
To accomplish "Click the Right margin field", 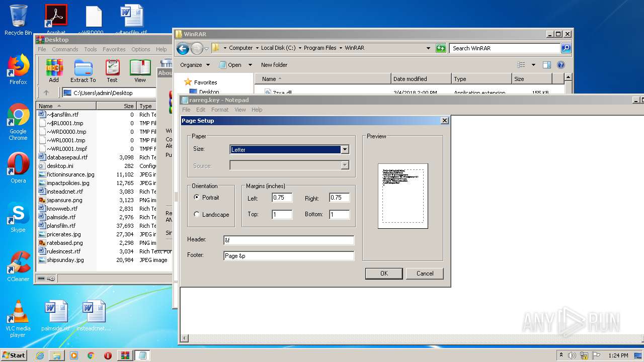I will [339, 198].
